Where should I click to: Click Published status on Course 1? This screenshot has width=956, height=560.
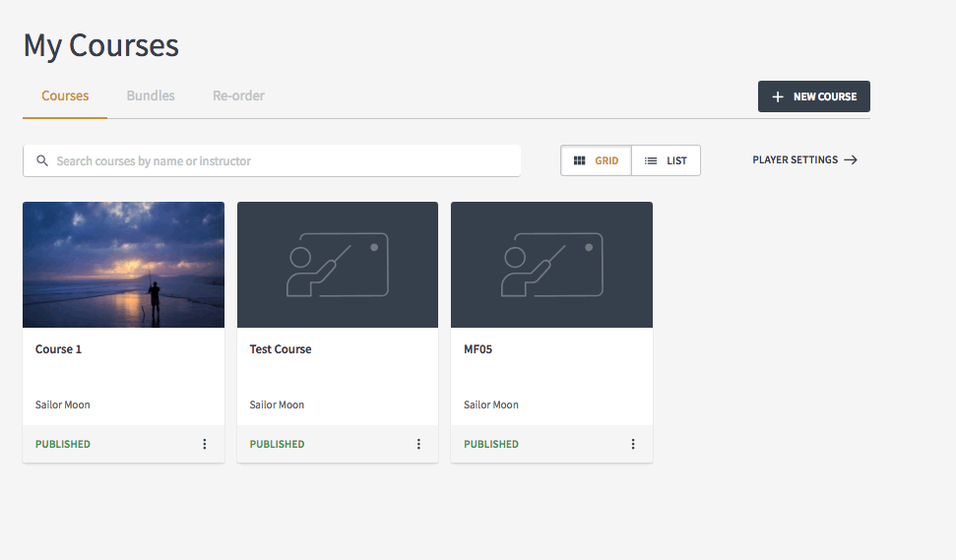[x=63, y=444]
